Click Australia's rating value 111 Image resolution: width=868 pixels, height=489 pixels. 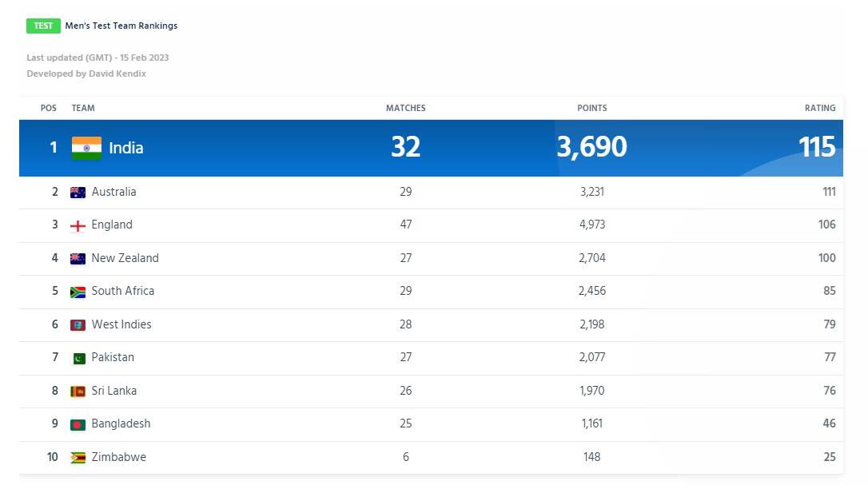coord(830,192)
